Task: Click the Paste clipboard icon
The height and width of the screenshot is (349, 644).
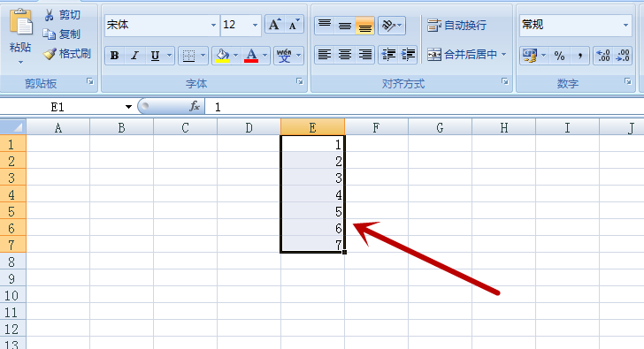Action: [x=20, y=21]
